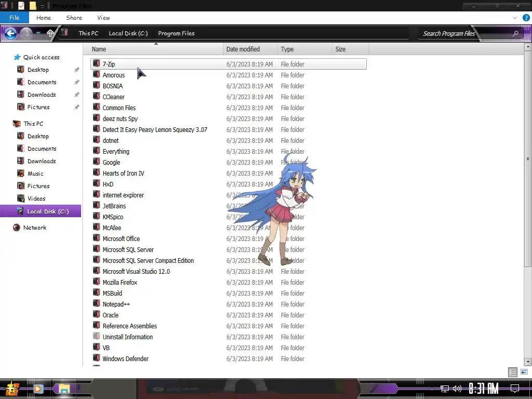Click Program Files breadcrumb in address bar
532x399 pixels.
pos(176,33)
